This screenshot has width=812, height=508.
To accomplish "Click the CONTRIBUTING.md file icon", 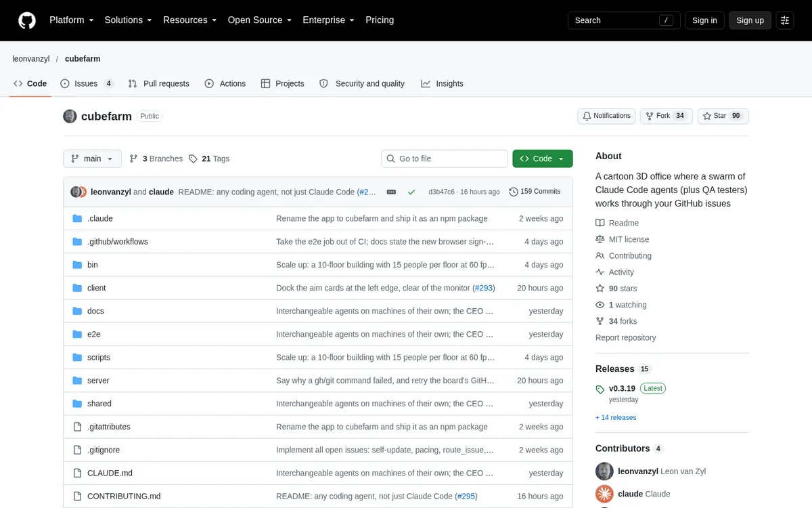I will tap(77, 496).
